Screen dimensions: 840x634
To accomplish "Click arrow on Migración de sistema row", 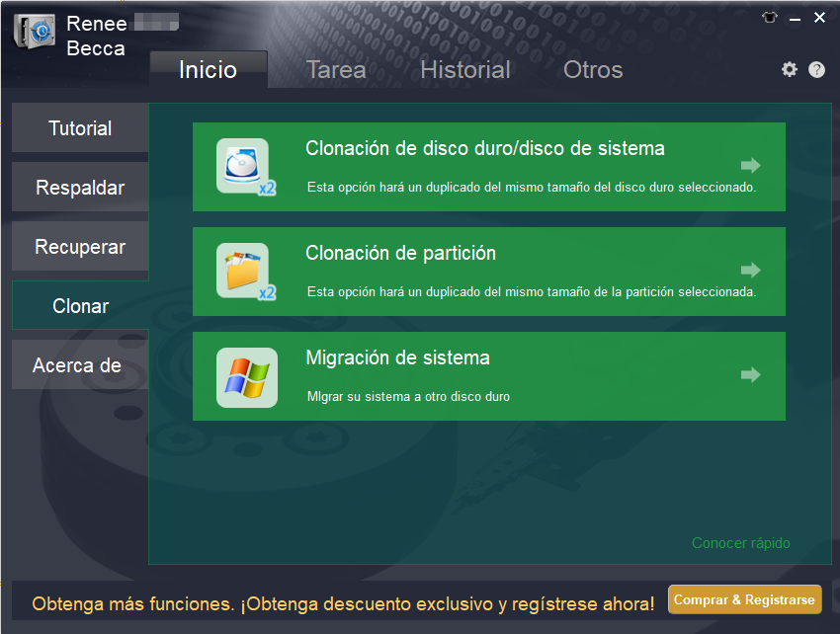I will [751, 374].
